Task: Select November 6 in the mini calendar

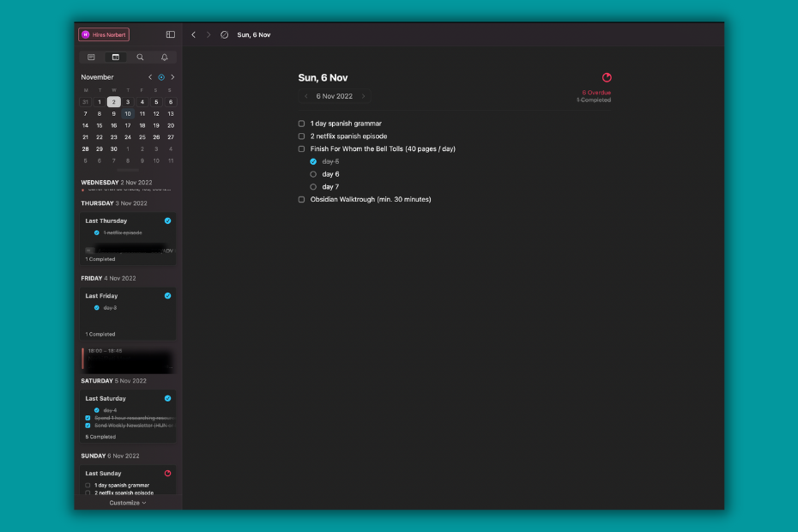Action: click(171, 102)
